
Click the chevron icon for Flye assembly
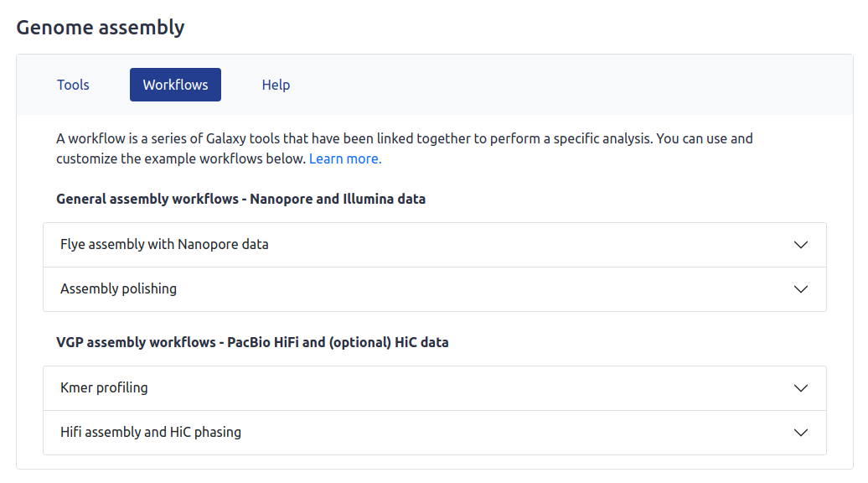pos(800,245)
